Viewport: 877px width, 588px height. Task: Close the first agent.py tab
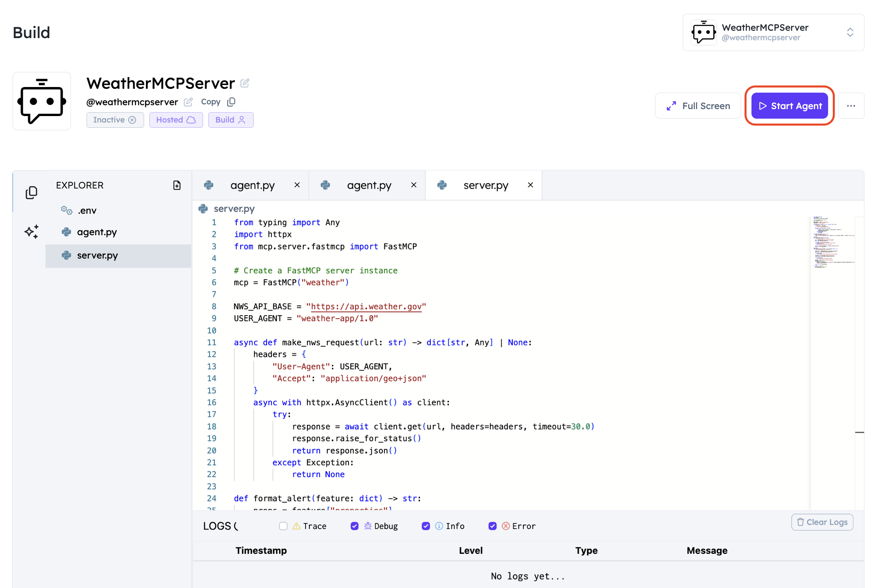(297, 185)
